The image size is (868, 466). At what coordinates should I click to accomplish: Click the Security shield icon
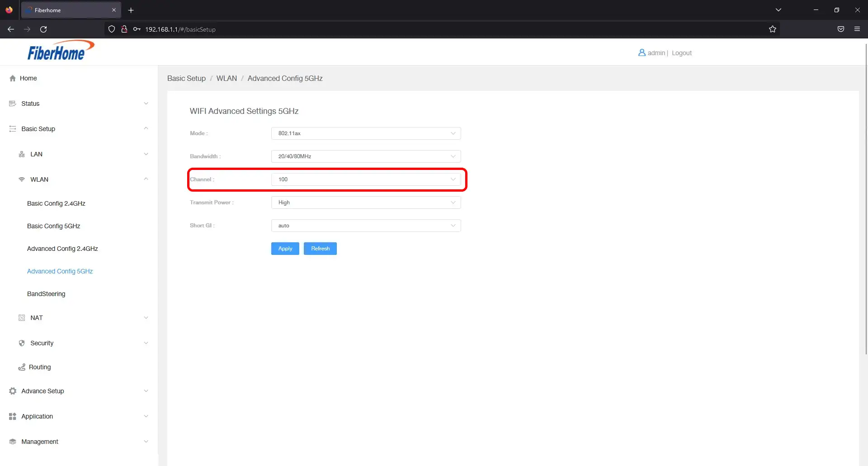[x=22, y=343]
